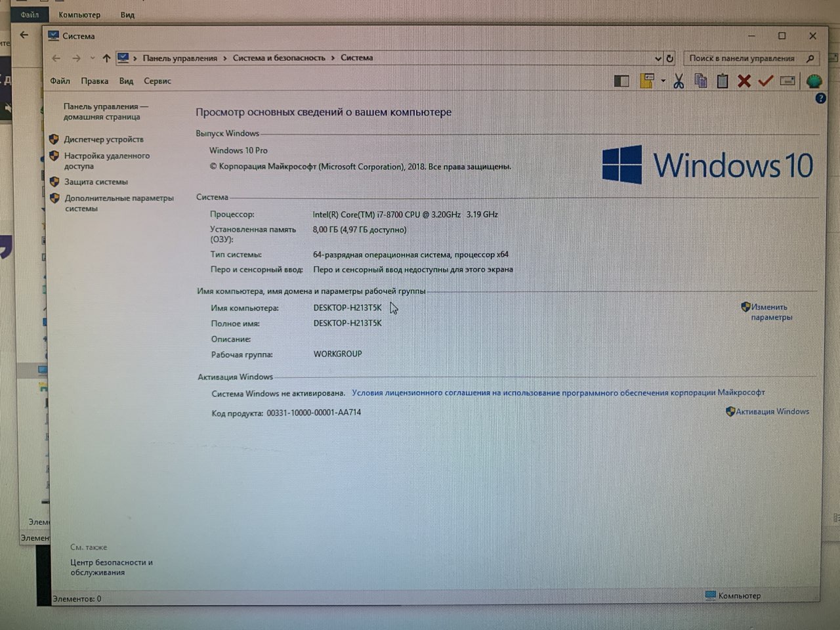The image size is (840, 630).
Task: Go to the 'Панель управления' breadcrumb
Action: pos(180,58)
